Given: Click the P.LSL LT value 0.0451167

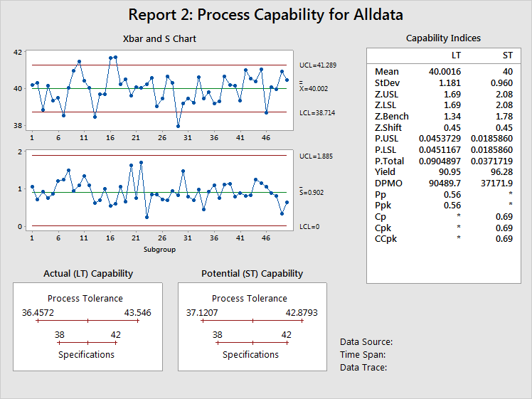Looking at the screenshot, I should coord(440,149).
